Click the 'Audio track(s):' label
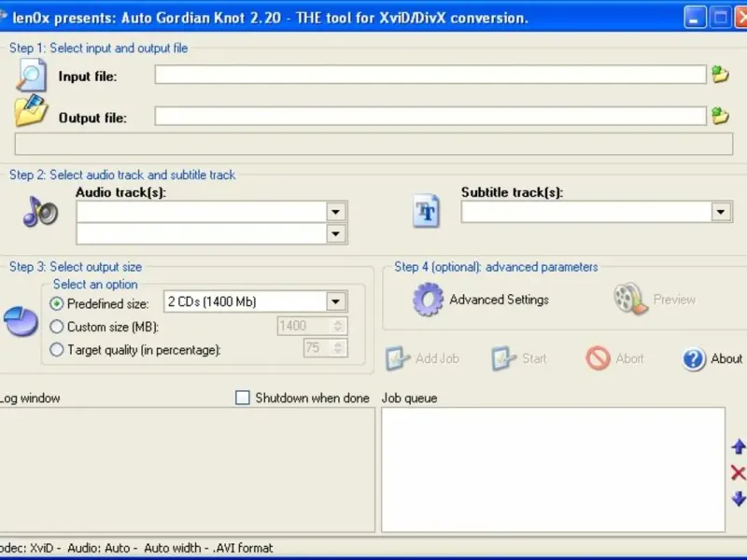This screenshot has height=560, width=747. click(121, 192)
